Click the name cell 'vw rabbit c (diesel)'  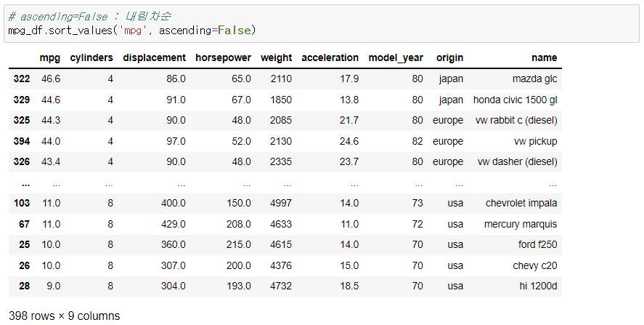click(516, 121)
